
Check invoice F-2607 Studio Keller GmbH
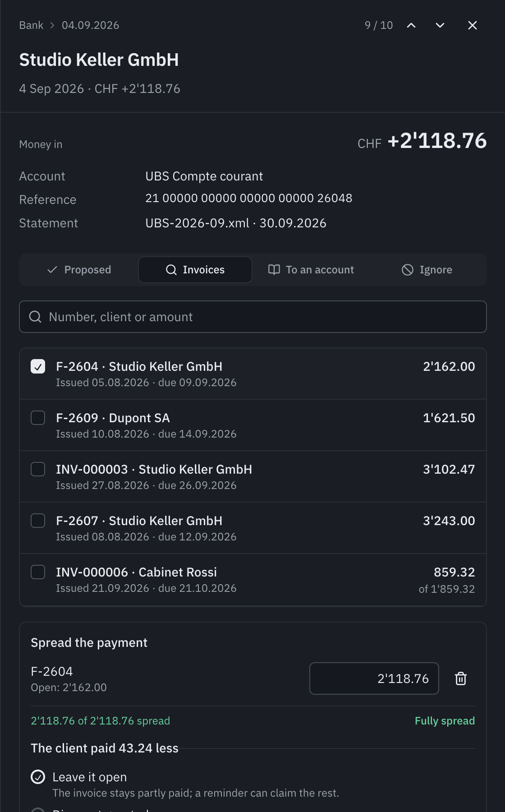pyautogui.click(x=38, y=521)
